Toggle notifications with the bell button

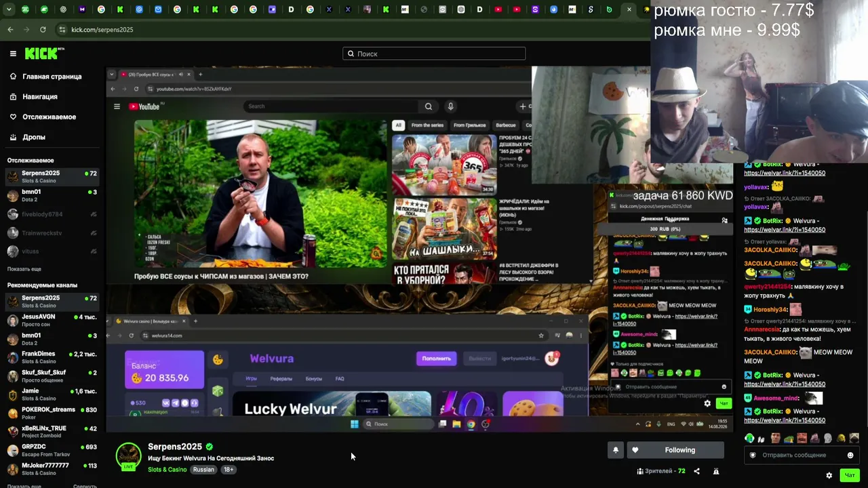point(616,450)
